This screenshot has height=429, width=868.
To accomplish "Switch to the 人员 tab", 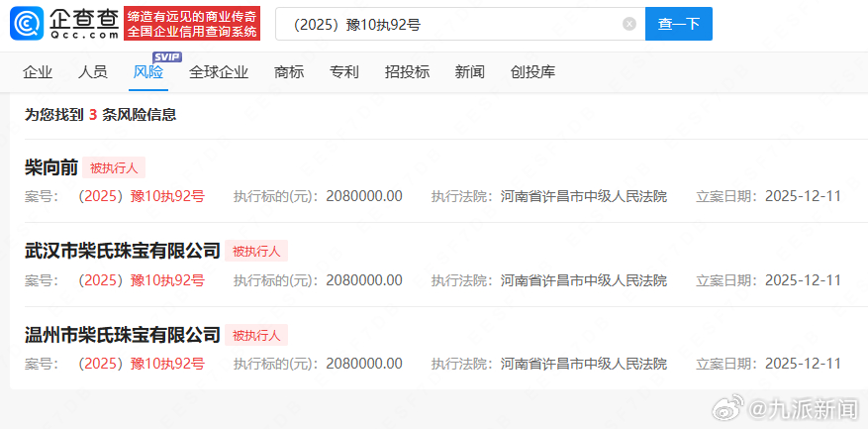I will 93,72.
